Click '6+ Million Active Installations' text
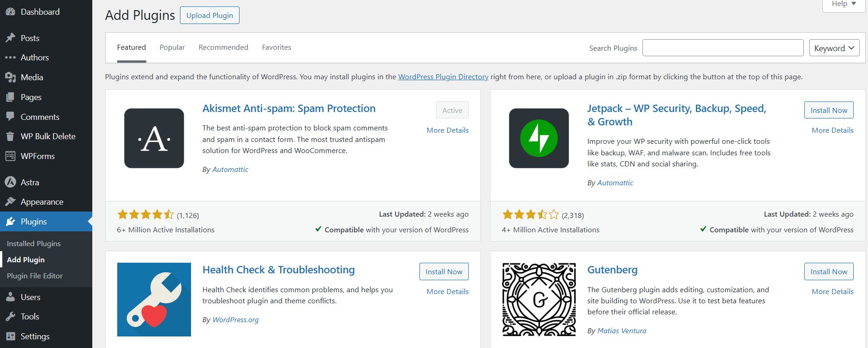This screenshot has width=868, height=348. (x=166, y=230)
